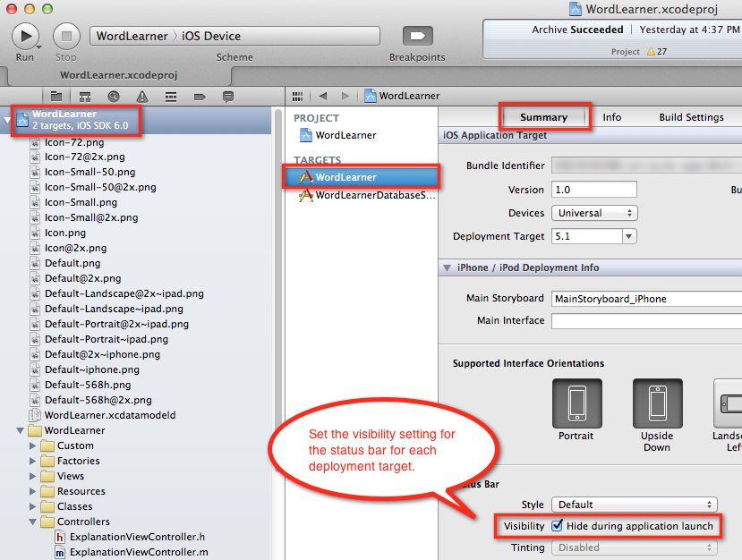Select Icon-Small@2x.png file
742x560 pixels.
(x=84, y=217)
